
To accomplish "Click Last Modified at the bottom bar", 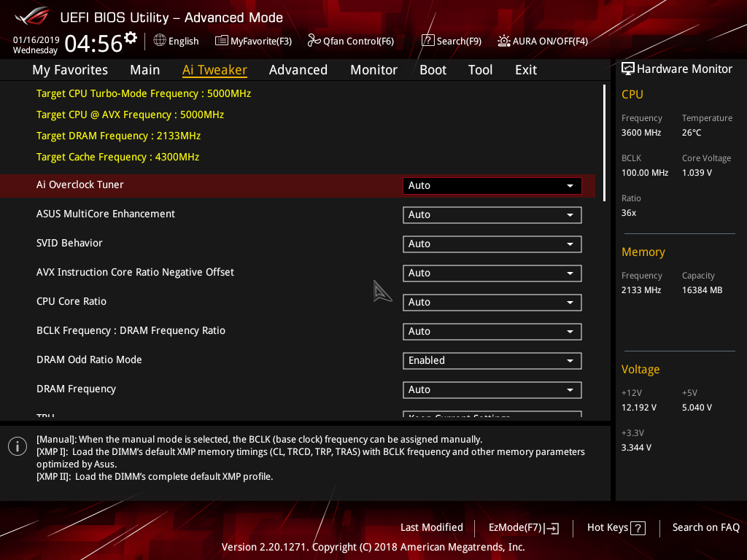I will pyautogui.click(x=431, y=527).
